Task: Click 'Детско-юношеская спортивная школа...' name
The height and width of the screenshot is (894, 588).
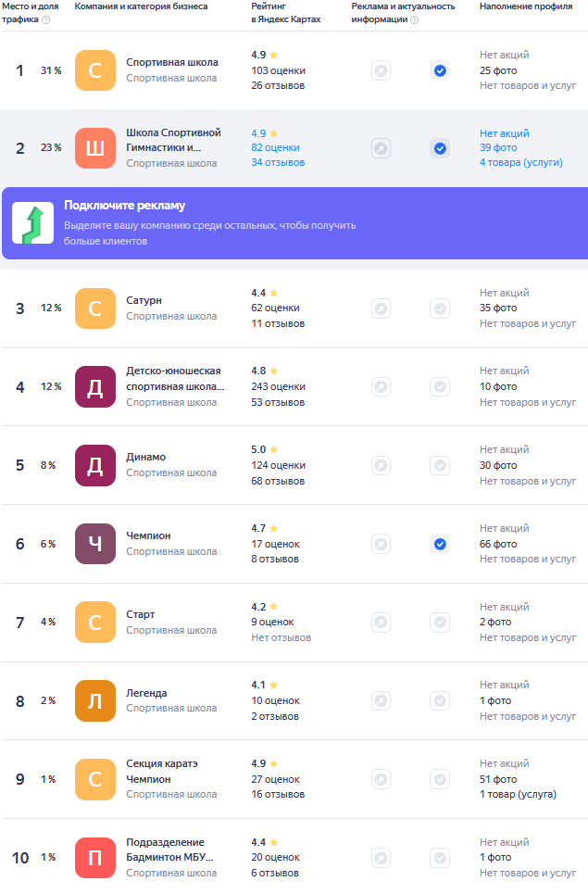Action: point(176,379)
